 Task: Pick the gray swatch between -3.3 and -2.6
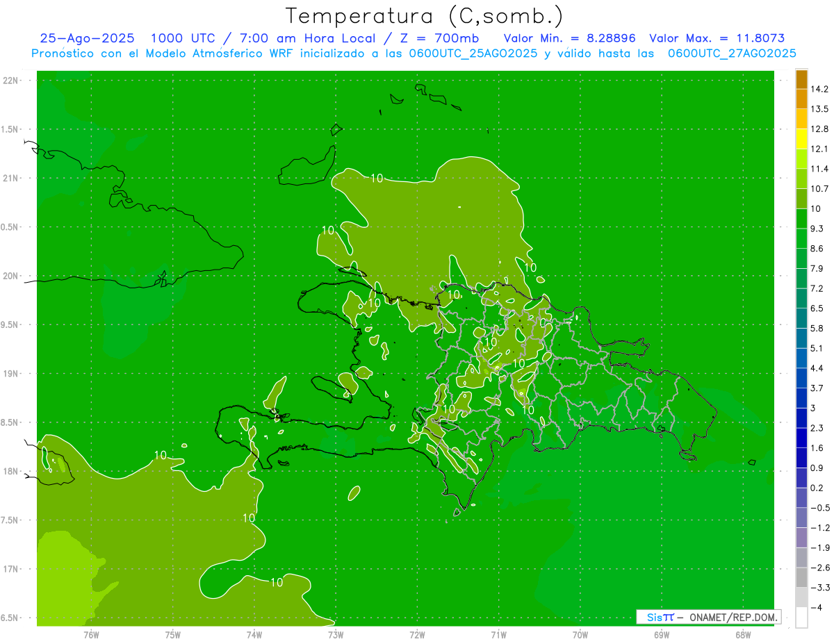(x=801, y=577)
